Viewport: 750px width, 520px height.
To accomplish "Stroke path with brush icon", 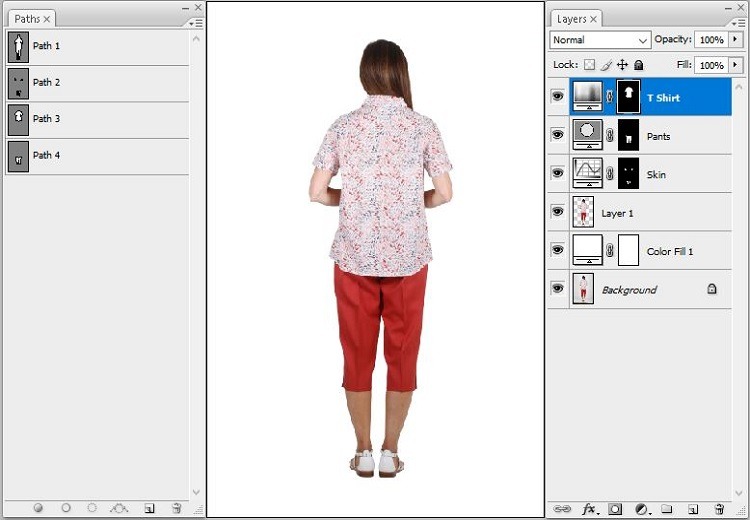I will click(66, 508).
